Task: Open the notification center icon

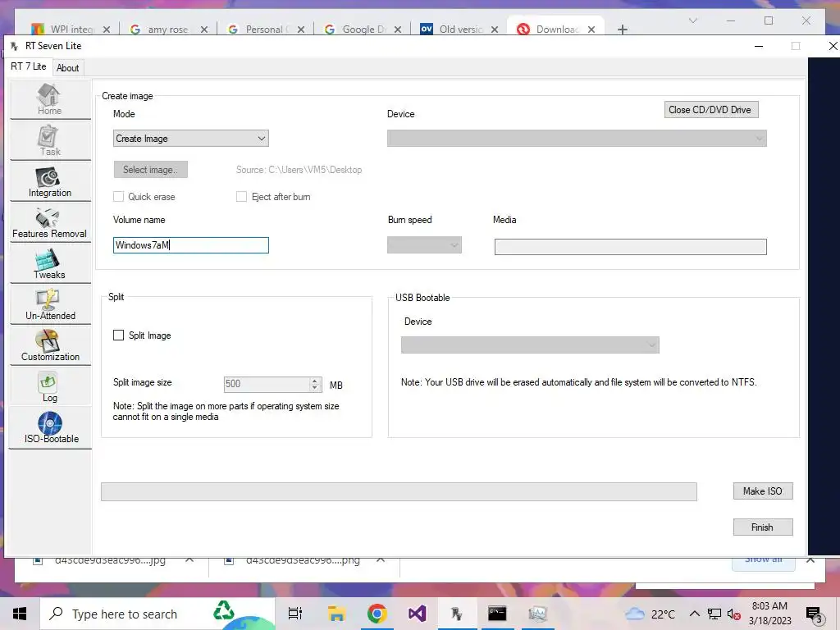Action: (x=815, y=615)
